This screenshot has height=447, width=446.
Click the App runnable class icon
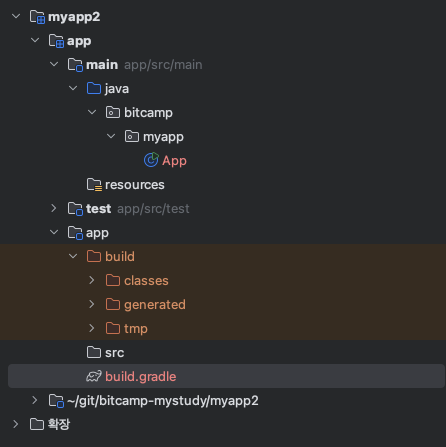151,160
